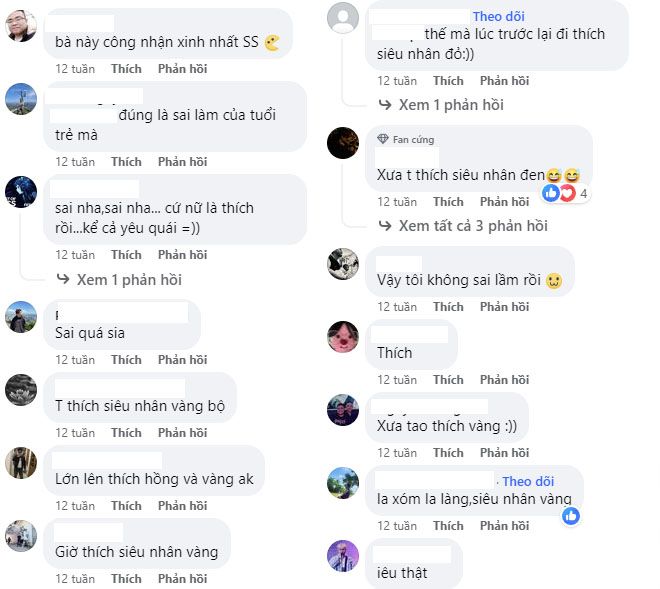Click '12 tuần' timestamp under 'đúng là sai lầm' comment
660x589 pixels.
(75, 162)
